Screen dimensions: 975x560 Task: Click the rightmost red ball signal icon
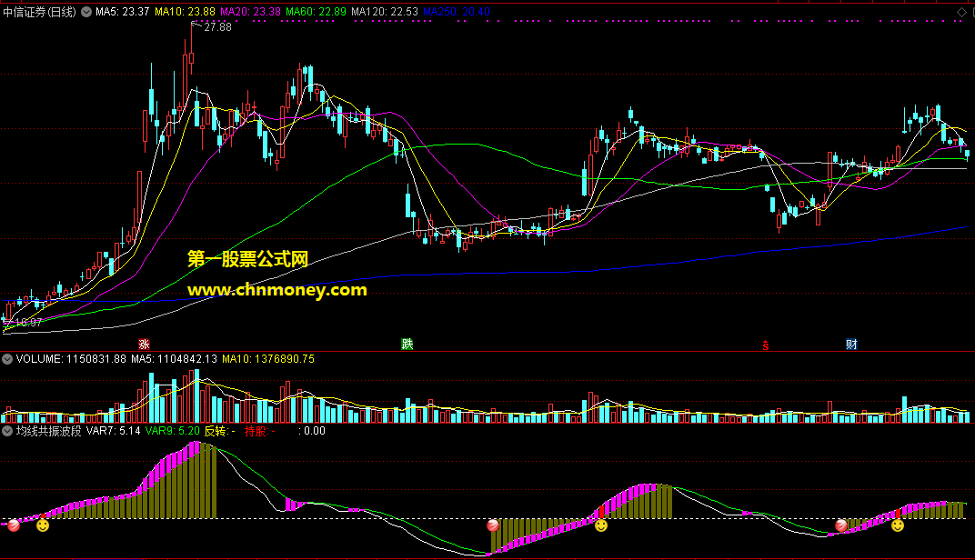(x=840, y=525)
